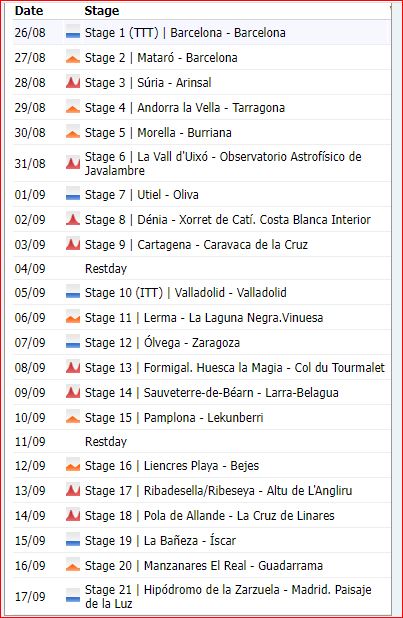The height and width of the screenshot is (618, 403).
Task: Click the time trial icon for Stage 10
Action: tap(73, 292)
